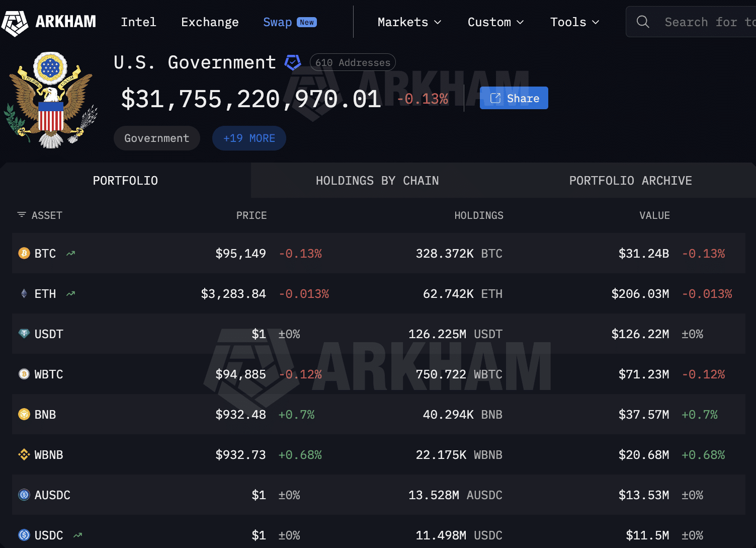Click the USDT token icon
756x548 pixels.
[24, 334]
